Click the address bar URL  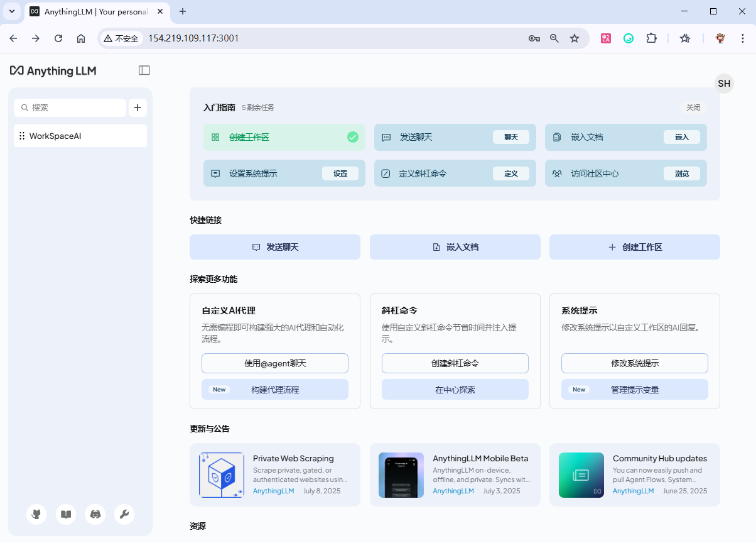point(193,38)
